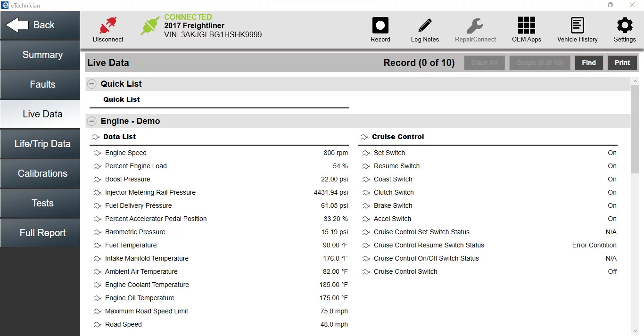Click graph icon beside Engine Coolant Temperature
Viewport: 644px width, 336px height.
[97, 285]
